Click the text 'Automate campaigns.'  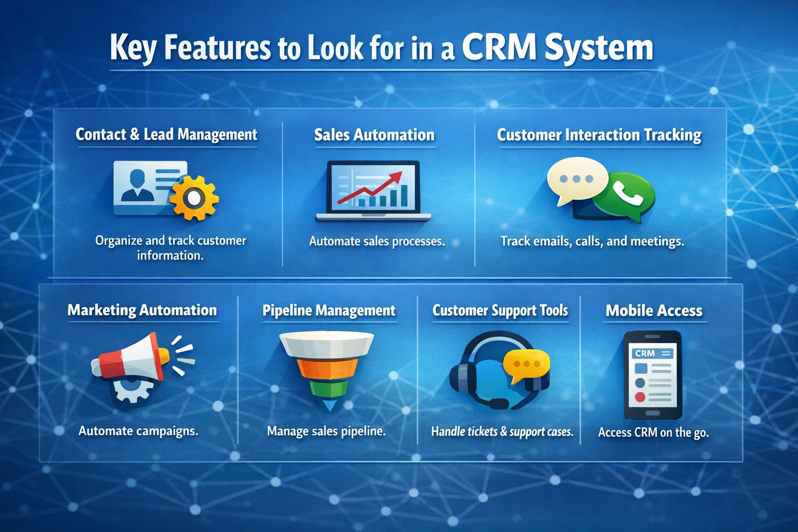pos(138,430)
